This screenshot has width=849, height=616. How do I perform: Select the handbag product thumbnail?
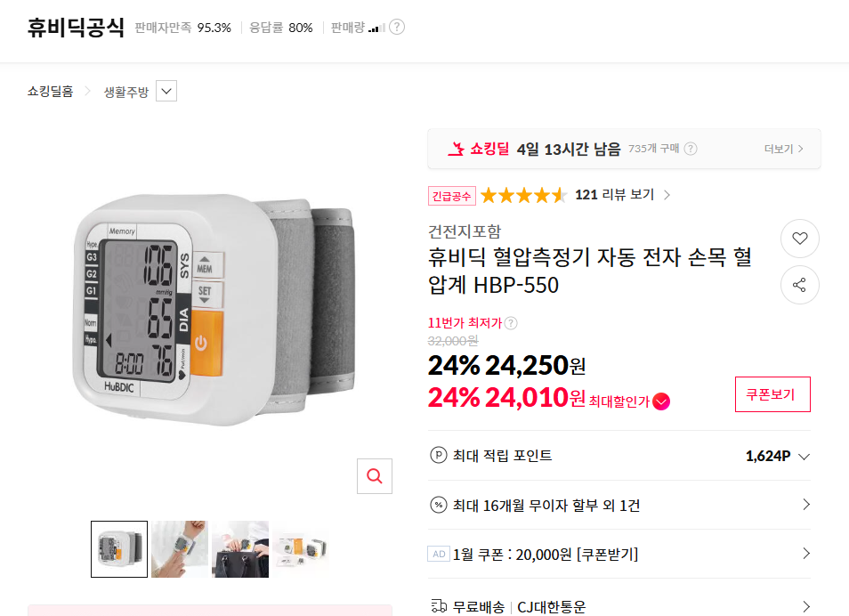pyautogui.click(x=240, y=549)
